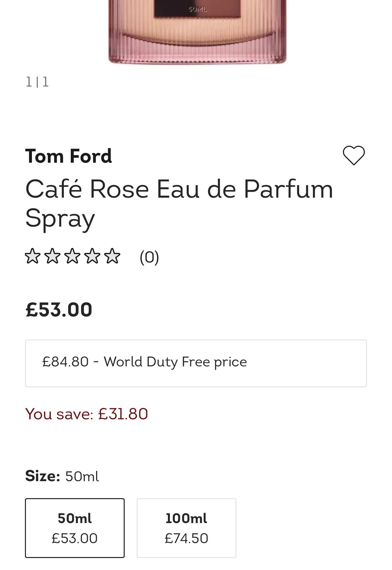
Task: Click the Size label above the options
Action: point(43,476)
